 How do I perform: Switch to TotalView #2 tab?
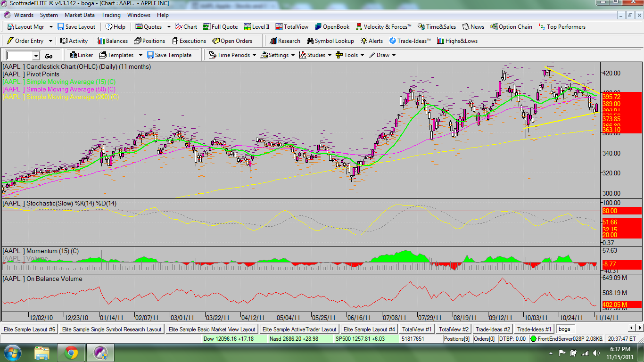pos(454,329)
